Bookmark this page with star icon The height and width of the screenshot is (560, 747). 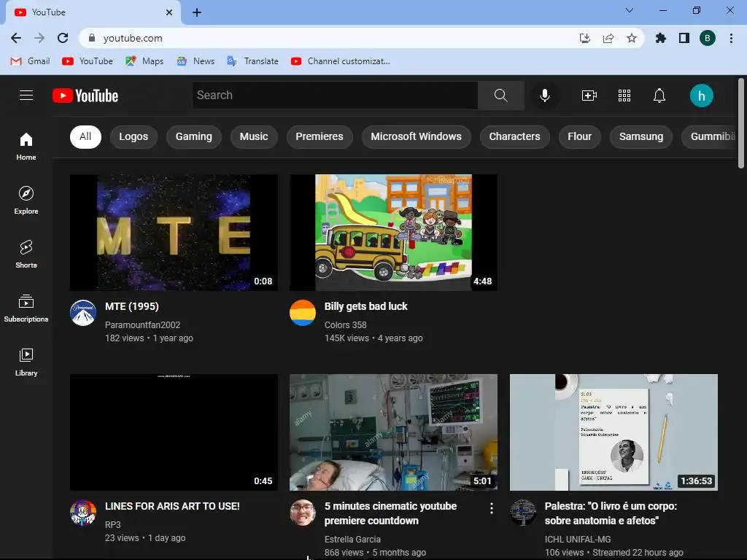[631, 38]
